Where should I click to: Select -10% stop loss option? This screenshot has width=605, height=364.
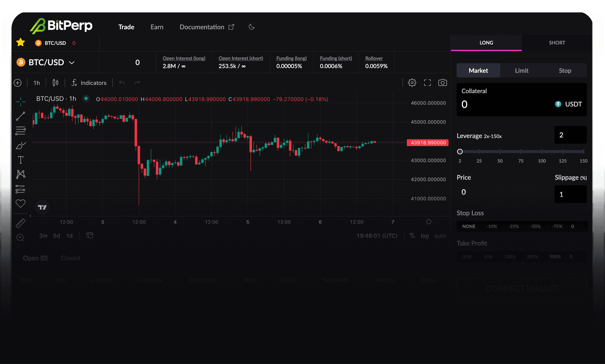click(492, 226)
